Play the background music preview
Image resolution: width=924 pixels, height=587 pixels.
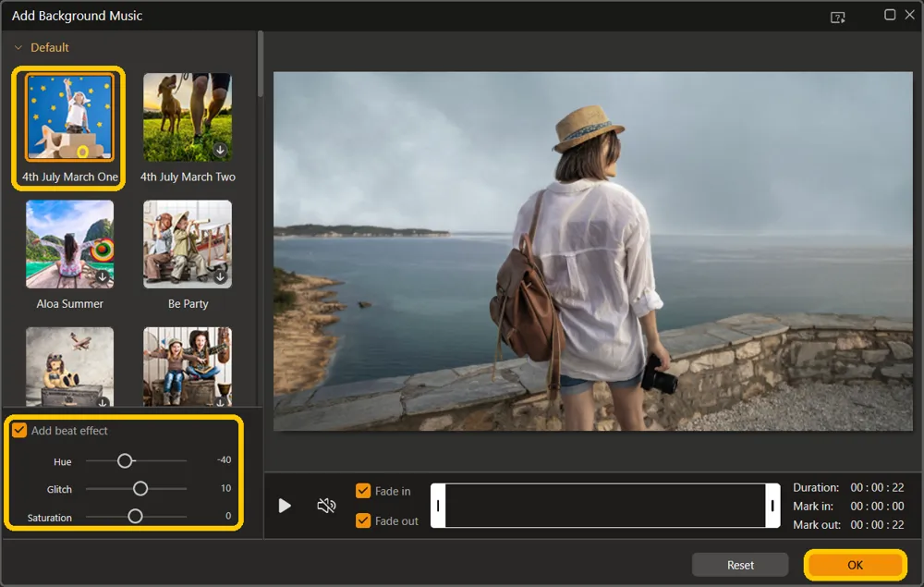coord(285,506)
